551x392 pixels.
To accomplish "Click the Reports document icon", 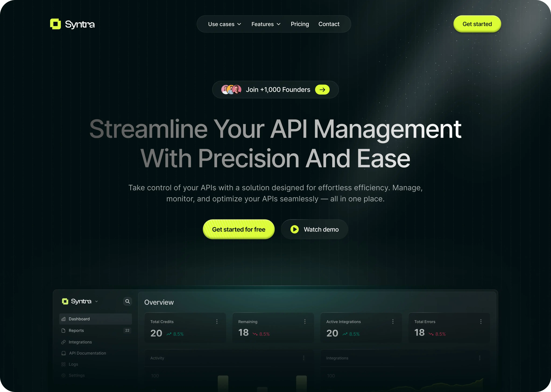I will click(63, 331).
